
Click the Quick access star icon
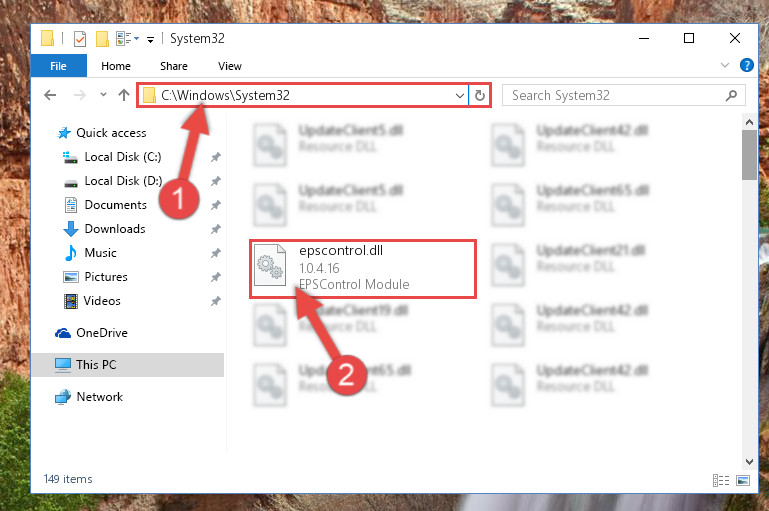coord(64,133)
